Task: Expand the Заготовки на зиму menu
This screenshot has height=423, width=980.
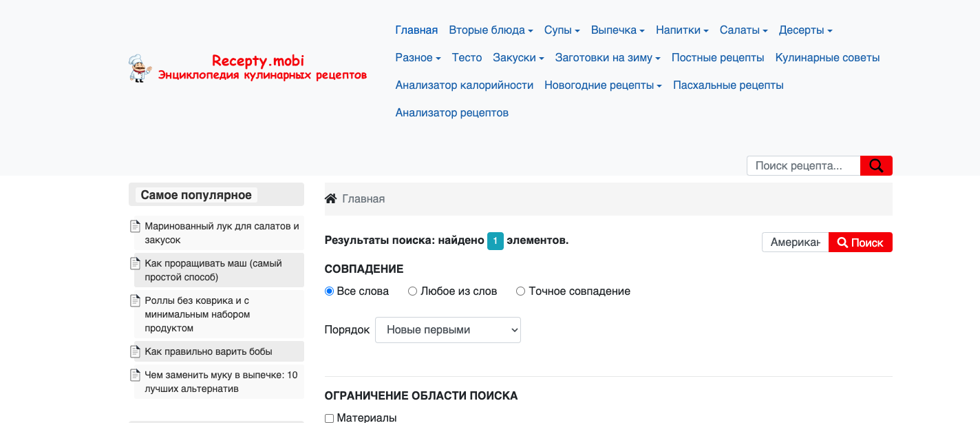Action: coord(608,58)
